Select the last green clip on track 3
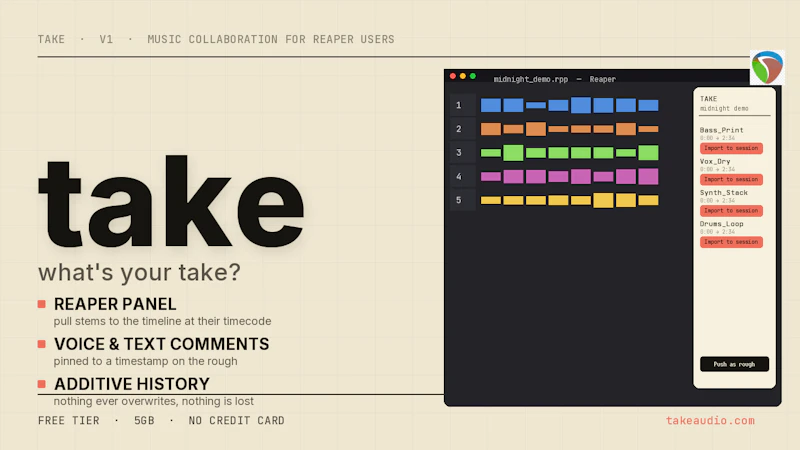800x450 pixels. [x=648, y=153]
